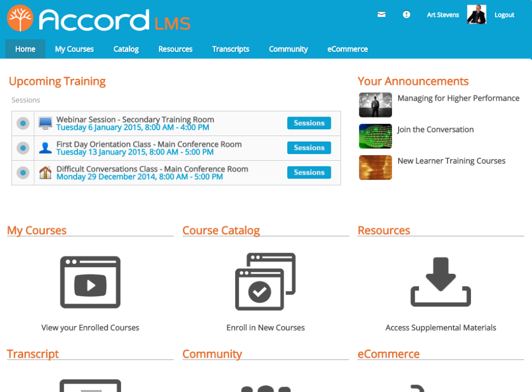Select the radio button for the Webinar Session row
This screenshot has width=532, height=392.
click(x=22, y=123)
